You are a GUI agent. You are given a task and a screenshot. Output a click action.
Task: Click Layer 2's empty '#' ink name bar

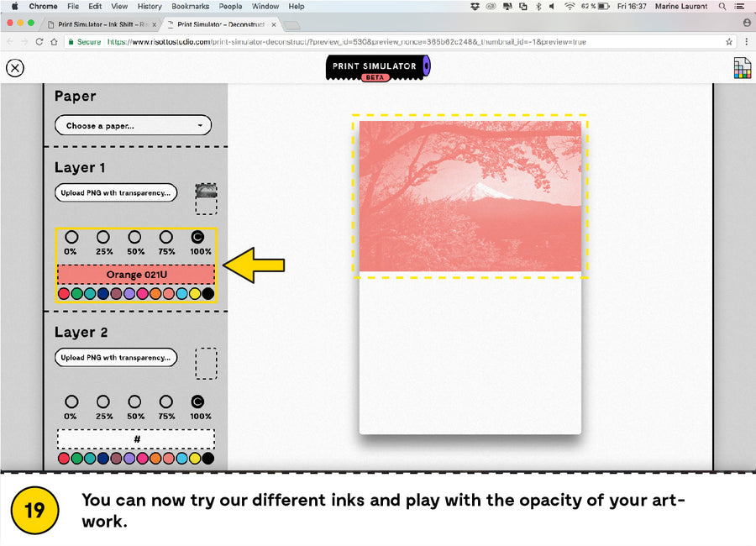[x=135, y=439]
